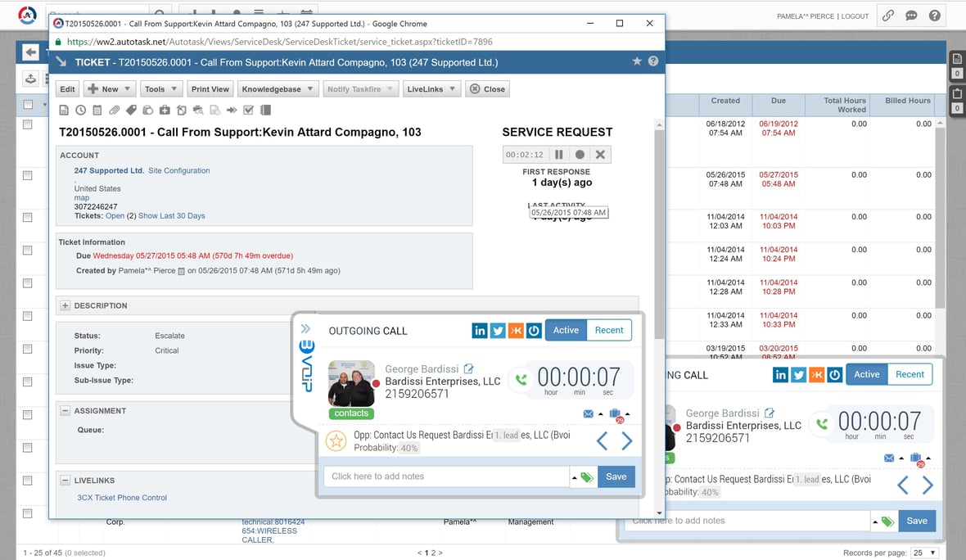Click the paperclip attachment icon in ticket toolbar
Image resolution: width=966 pixels, height=560 pixels.
114,111
